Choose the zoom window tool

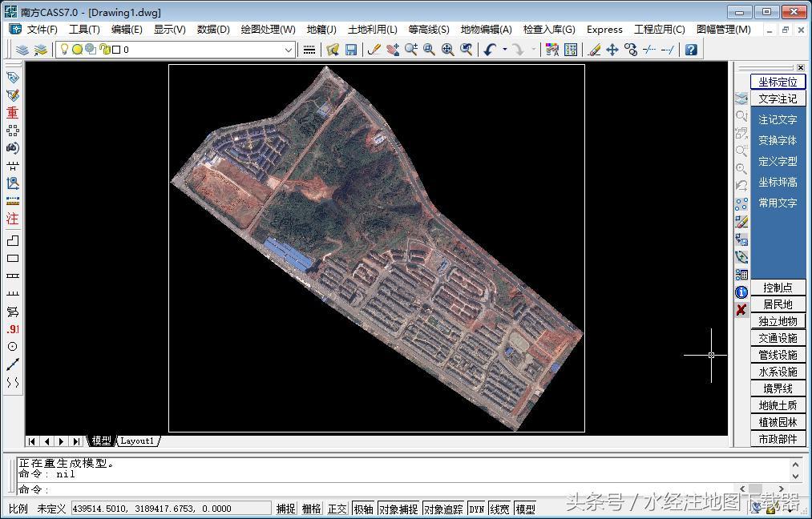430,50
